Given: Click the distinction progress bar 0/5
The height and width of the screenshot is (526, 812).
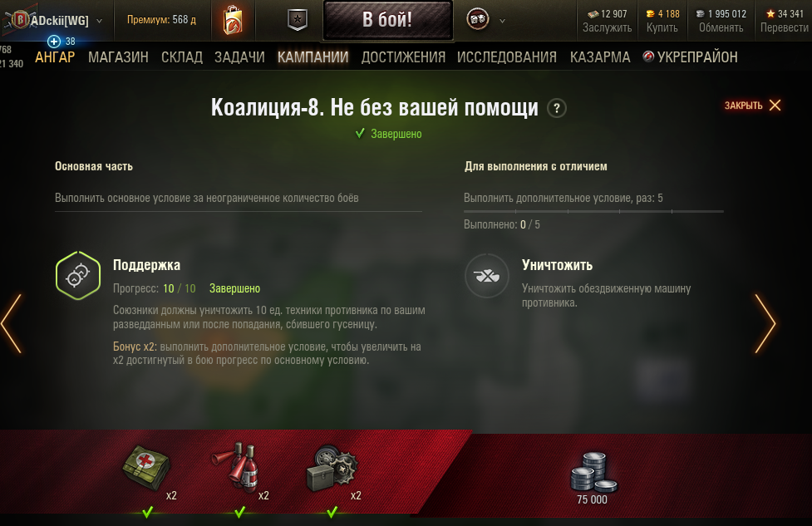Looking at the screenshot, I should click(593, 211).
